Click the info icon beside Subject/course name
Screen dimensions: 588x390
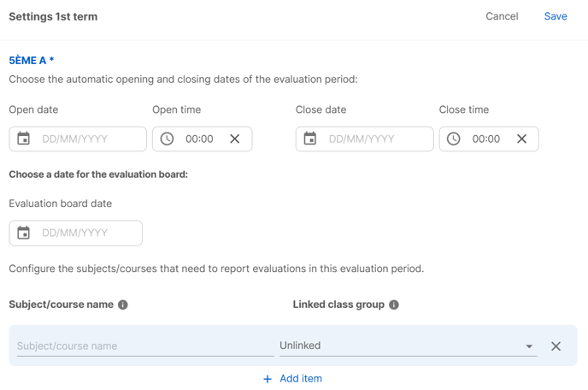click(122, 304)
